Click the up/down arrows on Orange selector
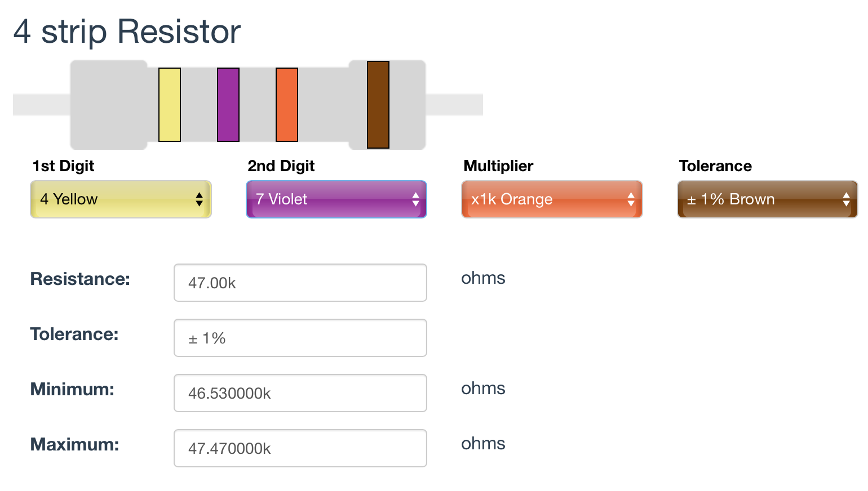 (x=631, y=199)
